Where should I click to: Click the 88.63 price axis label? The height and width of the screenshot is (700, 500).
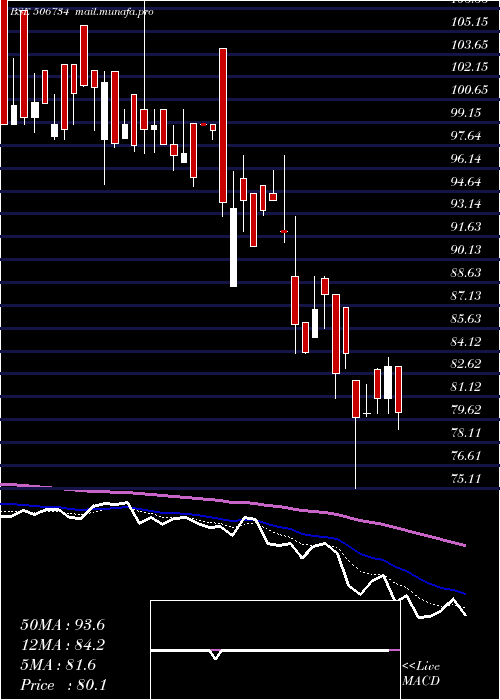[x=466, y=273]
